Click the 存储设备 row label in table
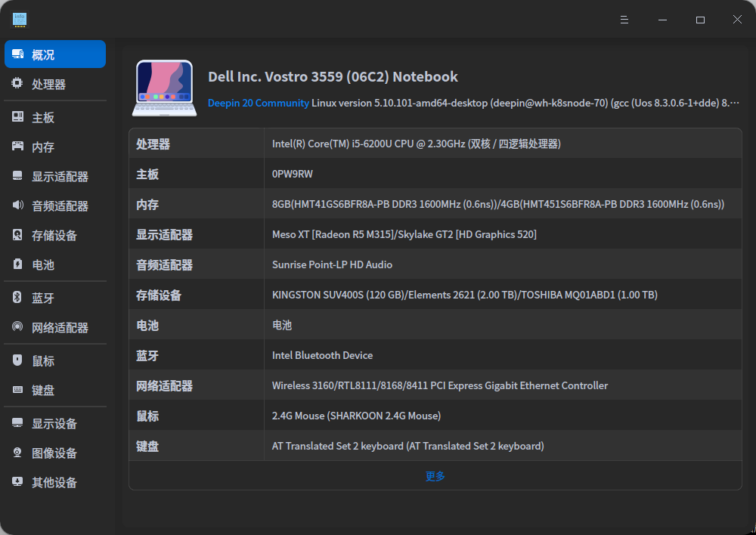 pos(159,295)
